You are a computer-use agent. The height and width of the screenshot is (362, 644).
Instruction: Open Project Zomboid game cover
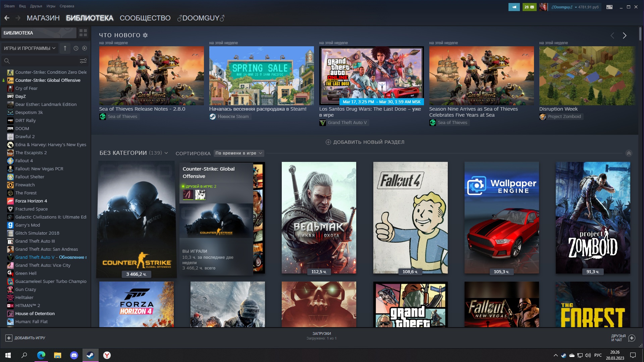[x=593, y=218]
